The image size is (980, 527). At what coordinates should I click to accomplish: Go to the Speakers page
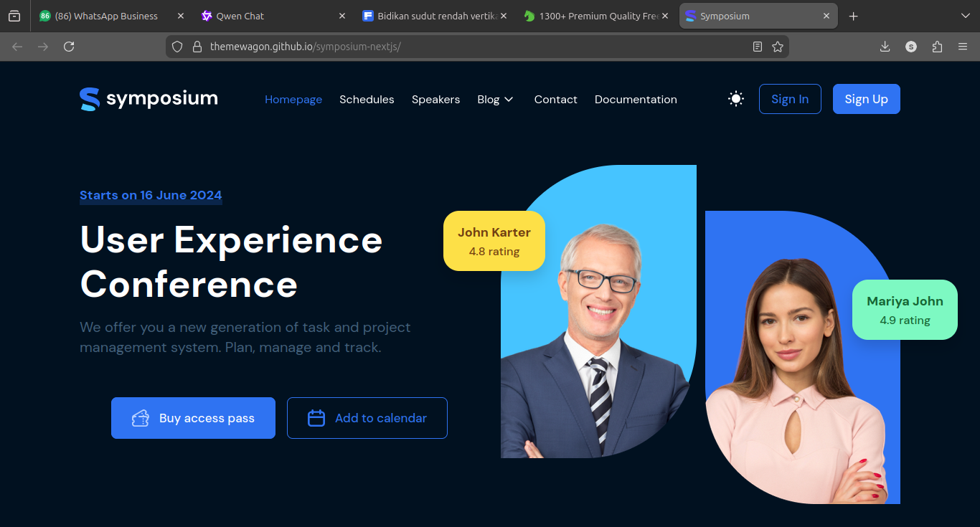coord(435,100)
